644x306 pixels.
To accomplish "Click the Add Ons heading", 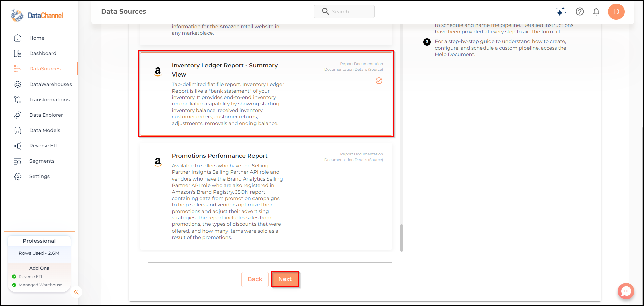I will [x=39, y=268].
